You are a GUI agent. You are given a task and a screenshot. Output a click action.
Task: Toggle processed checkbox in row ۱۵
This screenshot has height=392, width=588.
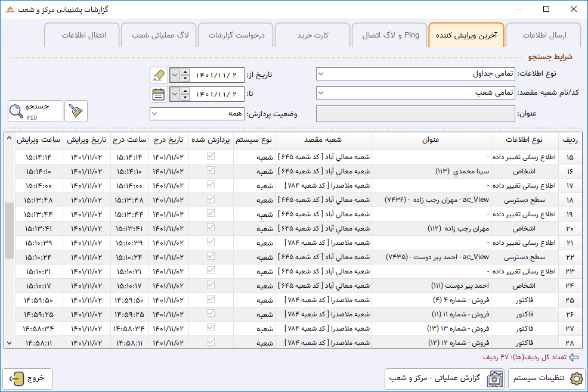[x=211, y=156]
